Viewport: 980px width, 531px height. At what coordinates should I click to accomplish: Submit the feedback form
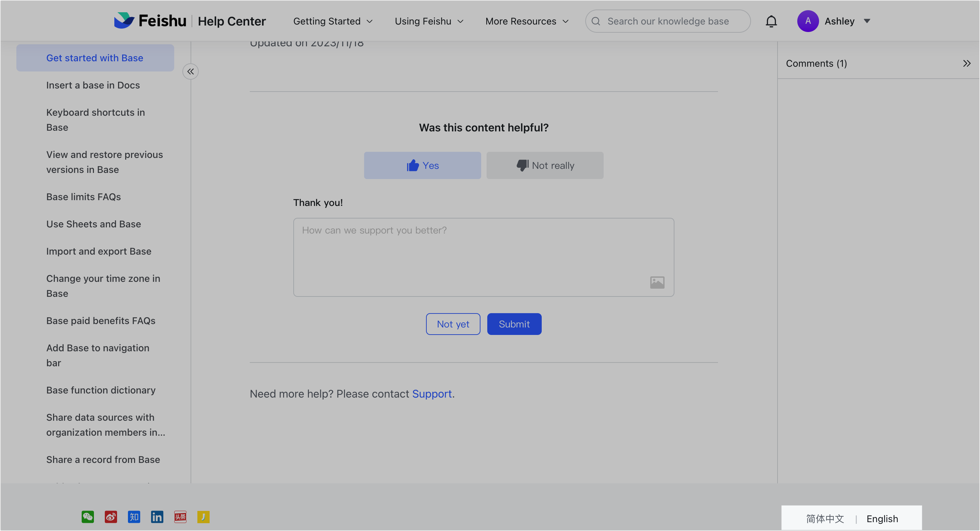(x=514, y=324)
